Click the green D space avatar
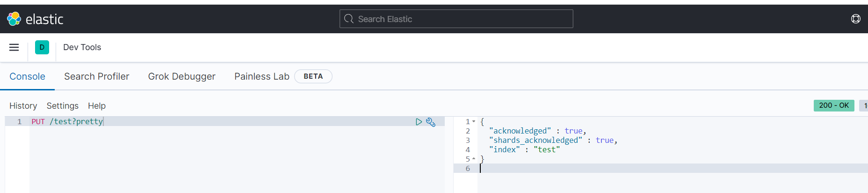The width and height of the screenshot is (868, 193). tap(42, 47)
